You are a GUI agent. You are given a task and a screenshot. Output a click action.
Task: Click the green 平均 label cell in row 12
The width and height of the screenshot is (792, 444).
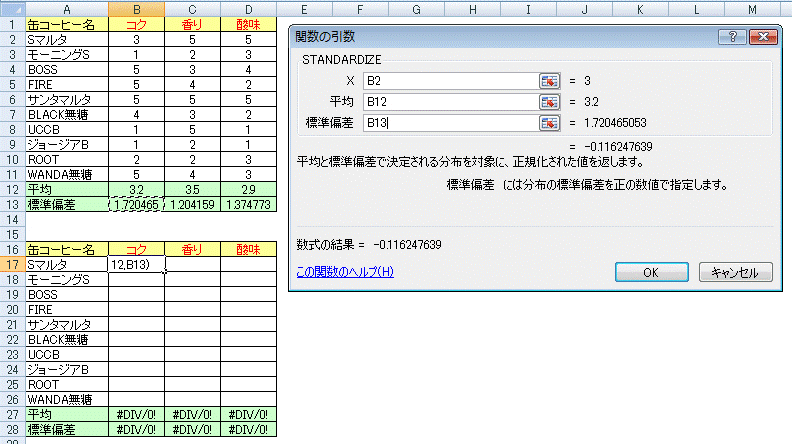(x=67, y=188)
